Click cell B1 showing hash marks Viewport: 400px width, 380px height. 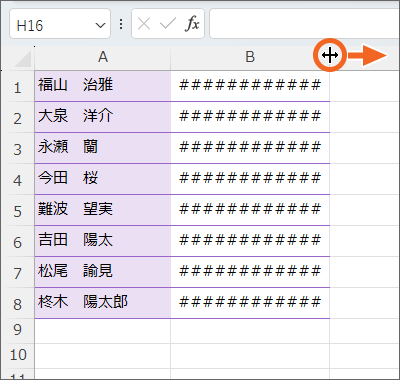pyautogui.click(x=250, y=86)
